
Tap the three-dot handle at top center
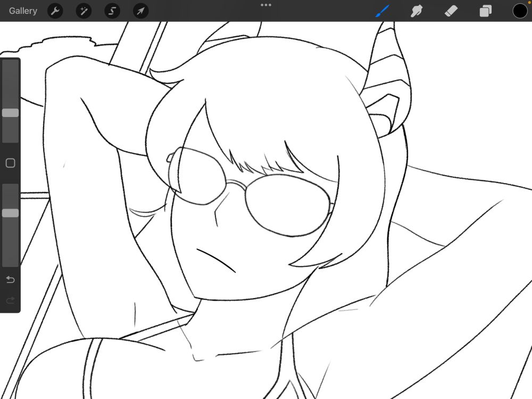click(266, 5)
